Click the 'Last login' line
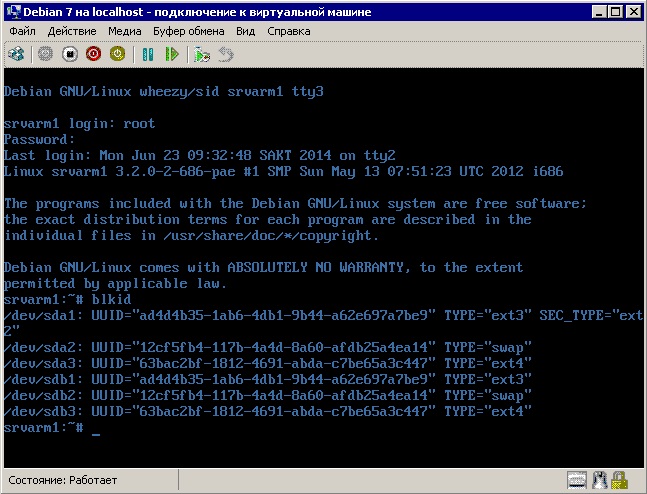Image resolution: width=647 pixels, height=494 pixels. [200, 156]
